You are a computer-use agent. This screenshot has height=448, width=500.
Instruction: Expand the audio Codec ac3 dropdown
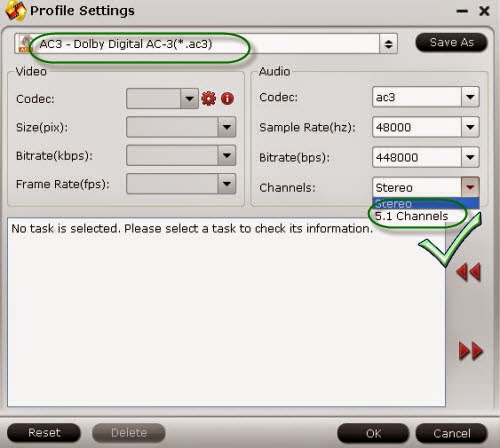click(470, 97)
